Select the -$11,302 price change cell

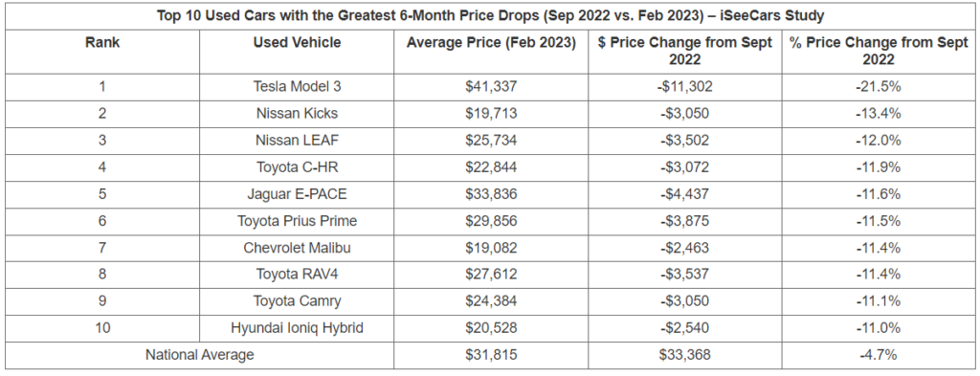pyautogui.click(x=684, y=86)
